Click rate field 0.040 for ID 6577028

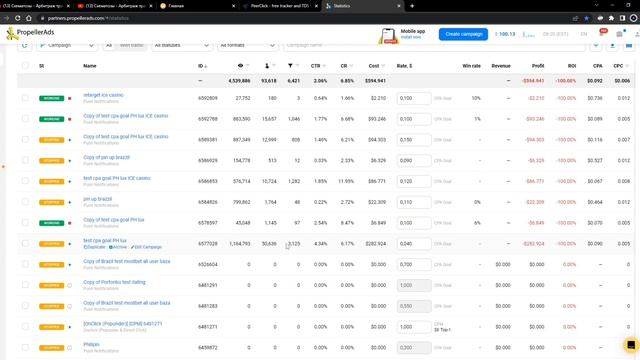pos(413,244)
